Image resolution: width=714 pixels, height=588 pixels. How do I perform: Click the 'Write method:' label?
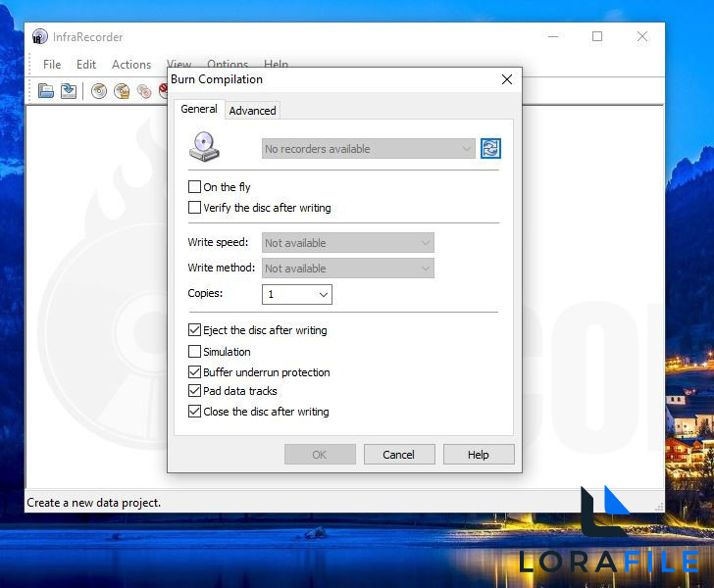click(222, 268)
